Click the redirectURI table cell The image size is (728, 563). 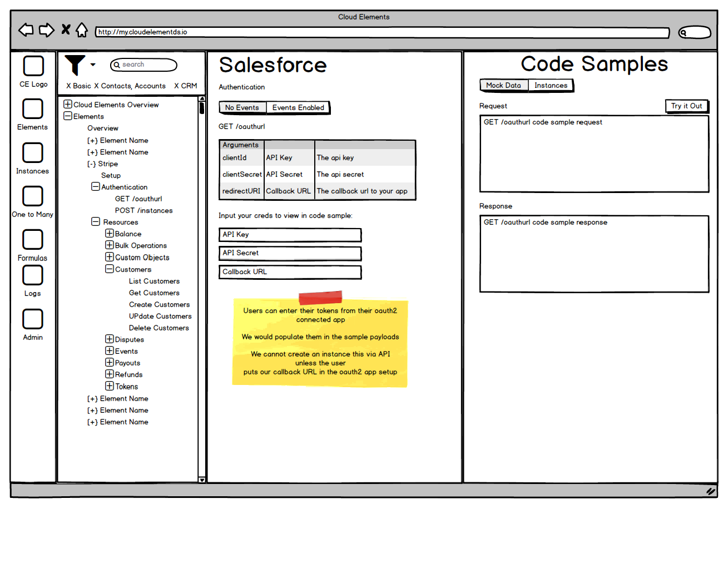(242, 191)
